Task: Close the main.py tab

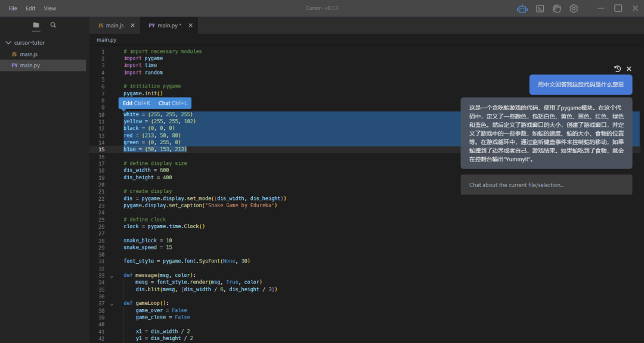Action: point(191,26)
